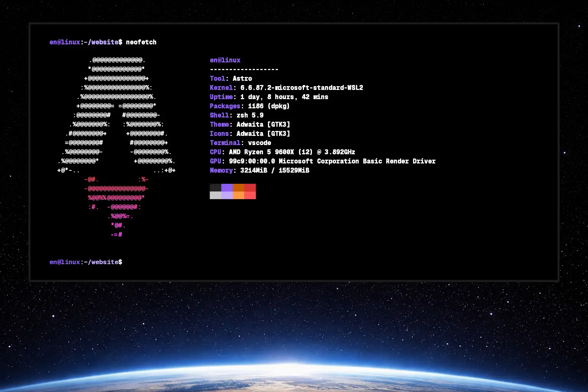Click the dark red swatch in the top palette row
The image size is (588, 392).
coord(250,188)
